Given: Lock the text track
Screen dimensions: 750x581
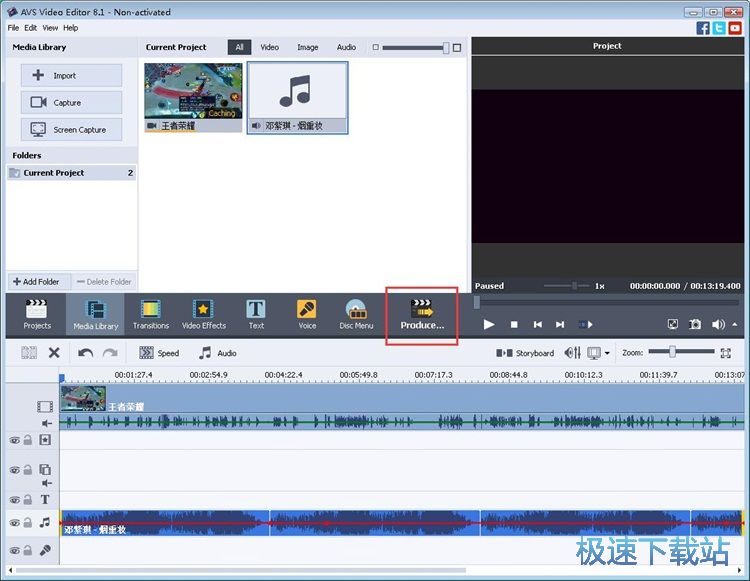Looking at the screenshot, I should point(28,499).
